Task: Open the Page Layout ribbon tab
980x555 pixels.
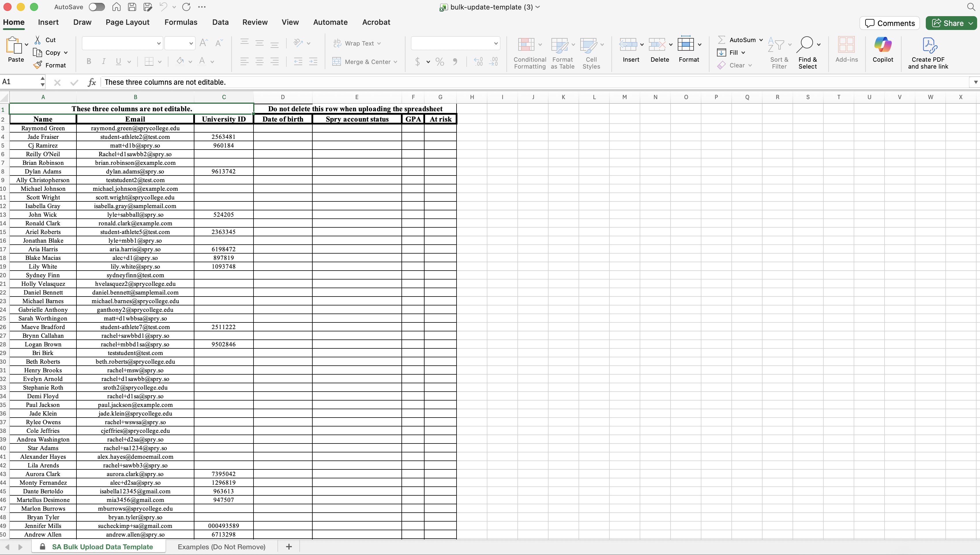Action: tap(127, 22)
